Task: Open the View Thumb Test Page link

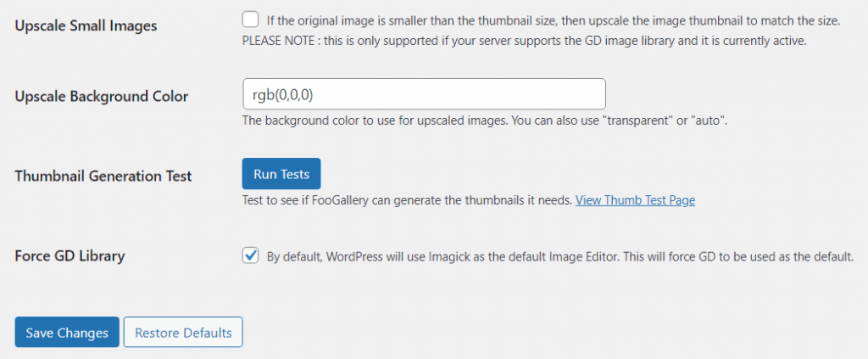Action: (x=635, y=200)
